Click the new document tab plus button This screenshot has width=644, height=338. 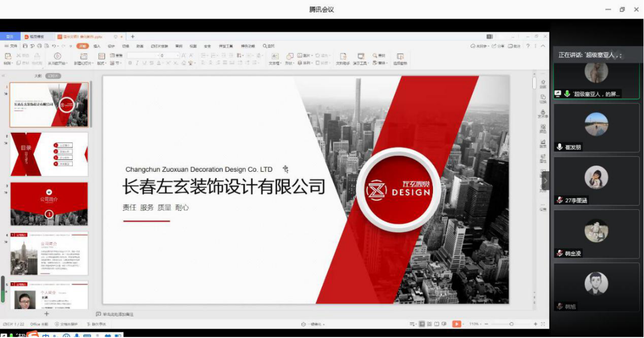coord(132,36)
